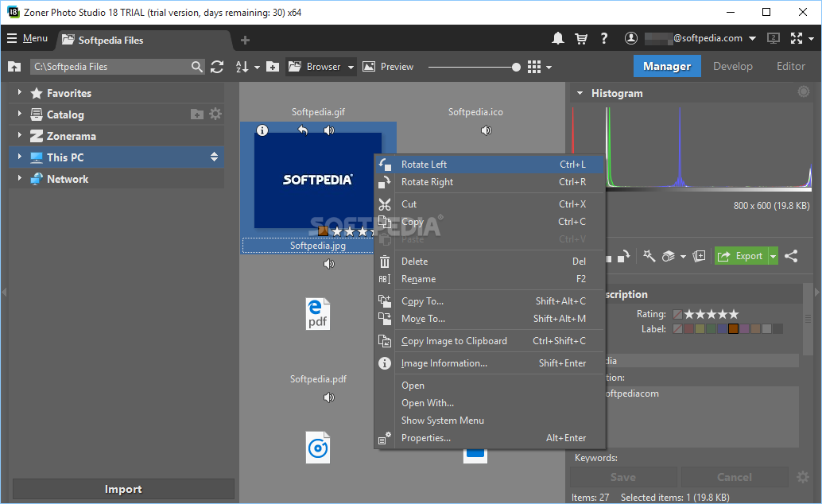Switch to Preview mode
Screen dimensions: 822x504
[388, 67]
